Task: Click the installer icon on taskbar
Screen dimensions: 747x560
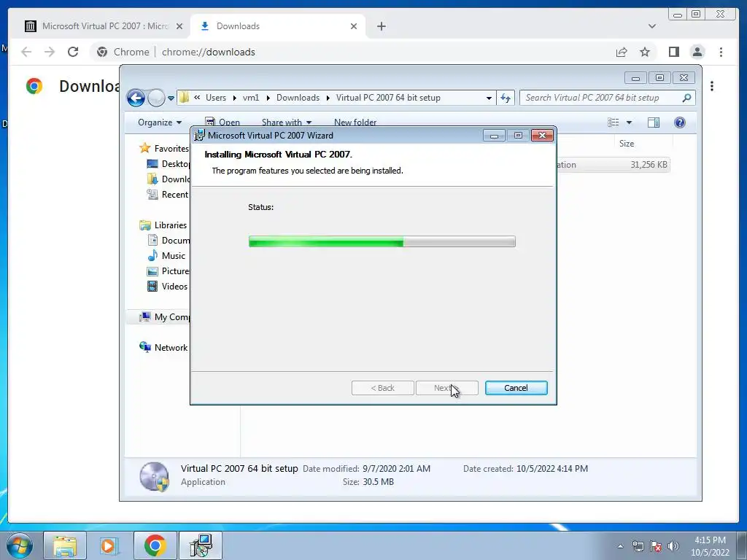Action: pyautogui.click(x=201, y=545)
